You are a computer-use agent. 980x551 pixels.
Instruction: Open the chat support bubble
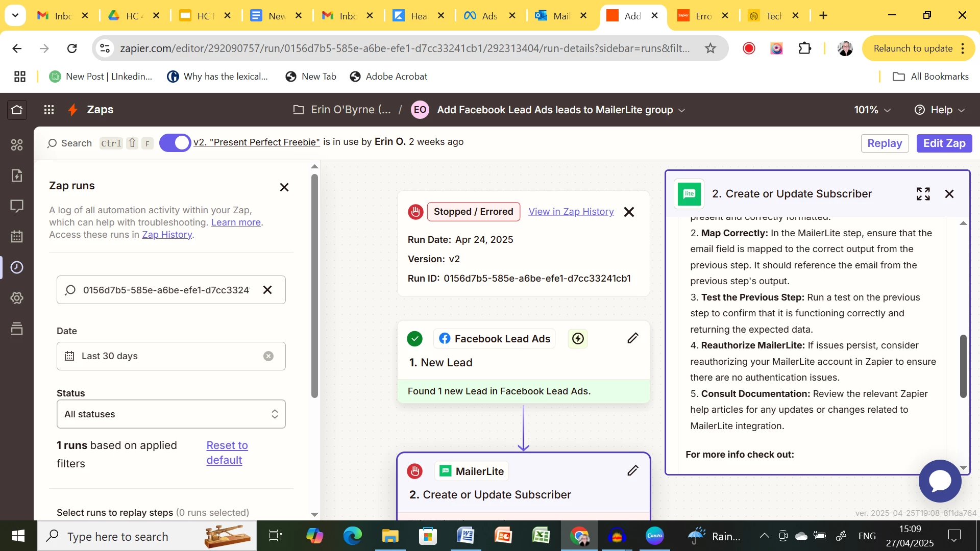tap(940, 481)
